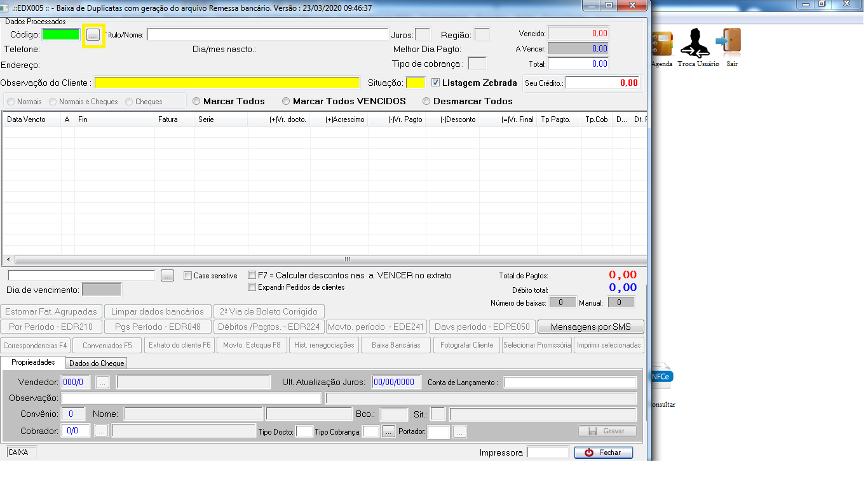The image size is (868, 488).
Task: Toggle the Listagem Zebrada checkbox
Action: (x=436, y=83)
